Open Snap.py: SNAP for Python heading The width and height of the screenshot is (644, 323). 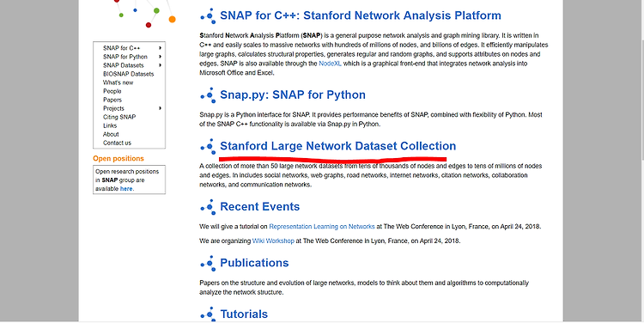click(293, 95)
